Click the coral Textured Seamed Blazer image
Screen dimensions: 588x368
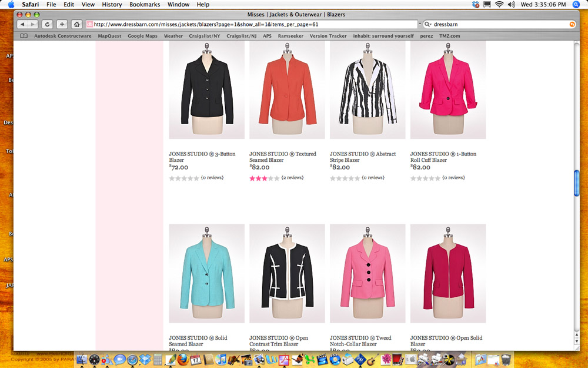click(288, 90)
